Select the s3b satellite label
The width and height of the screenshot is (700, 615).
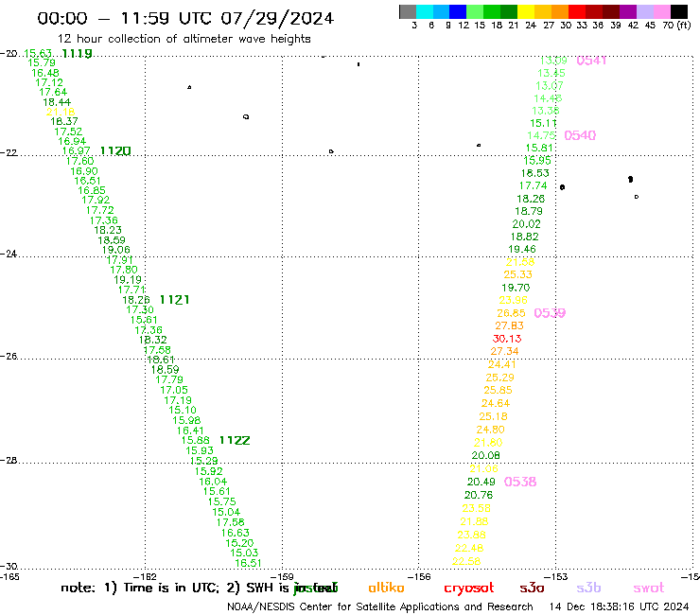coord(588,588)
